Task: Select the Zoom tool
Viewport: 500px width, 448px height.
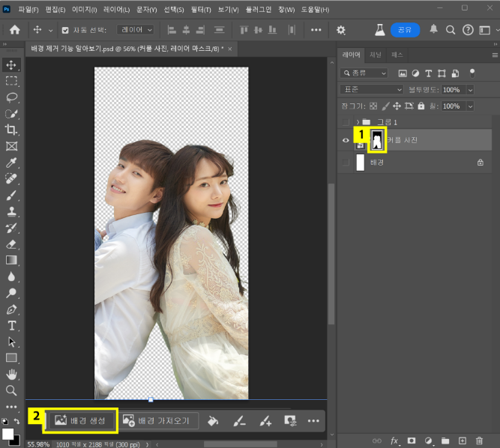Action: click(x=12, y=390)
